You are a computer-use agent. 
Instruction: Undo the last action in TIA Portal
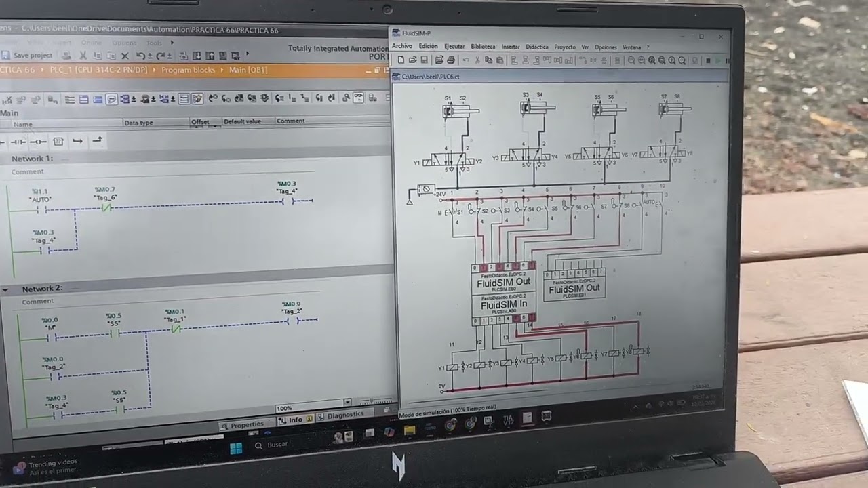[x=140, y=56]
